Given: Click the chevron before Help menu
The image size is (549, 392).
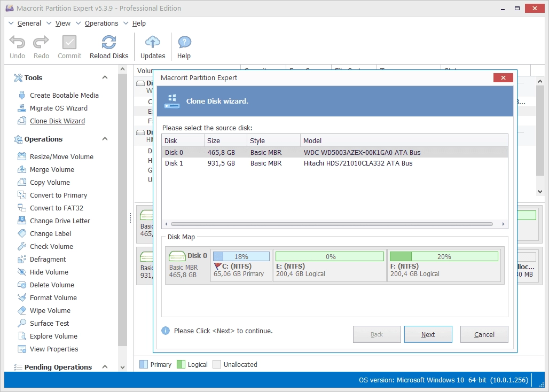Looking at the screenshot, I should point(126,23).
